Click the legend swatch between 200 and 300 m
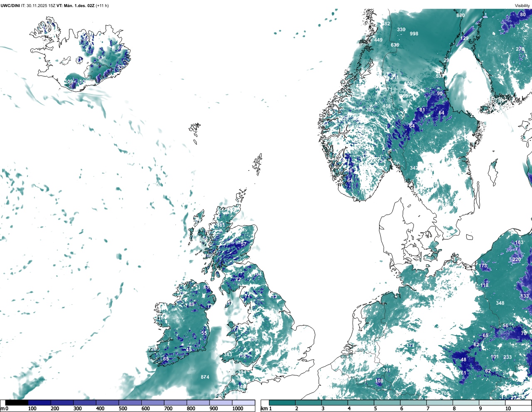The image size is (532, 412). click(x=62, y=402)
